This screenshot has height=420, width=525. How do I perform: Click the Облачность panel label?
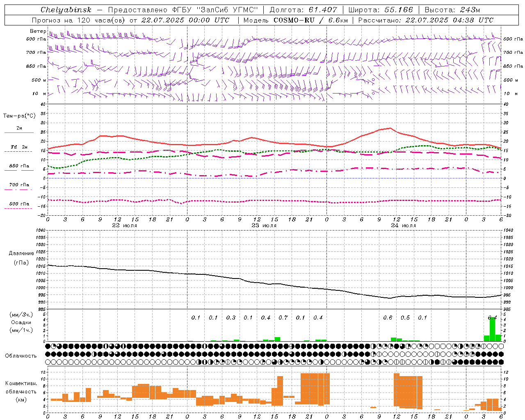pyautogui.click(x=21, y=356)
